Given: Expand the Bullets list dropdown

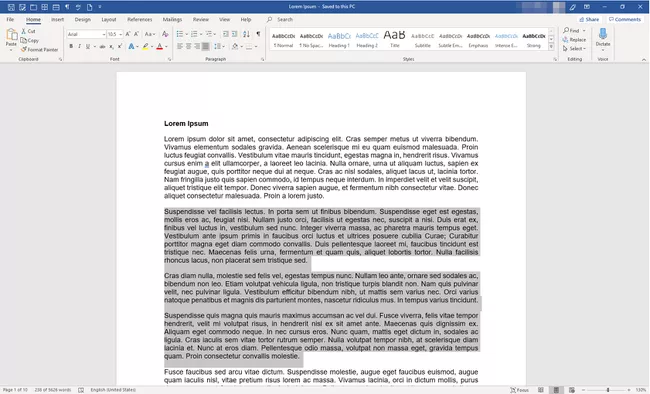Looking at the screenshot, I should pyautogui.click(x=187, y=34).
